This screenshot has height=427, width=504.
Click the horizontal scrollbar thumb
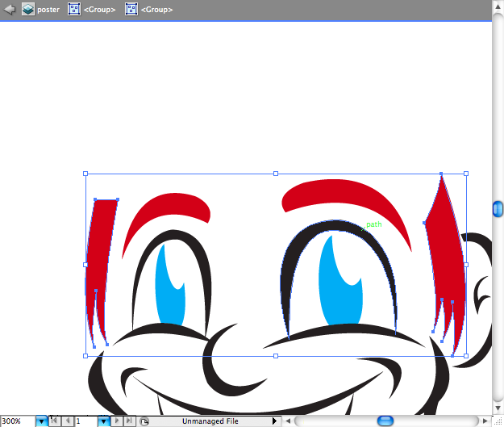pos(385,421)
